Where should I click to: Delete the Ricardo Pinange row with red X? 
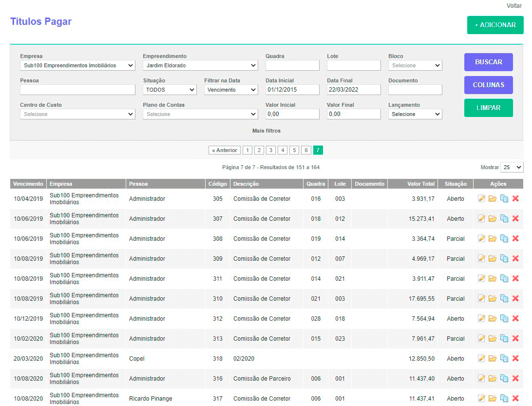[x=515, y=399]
